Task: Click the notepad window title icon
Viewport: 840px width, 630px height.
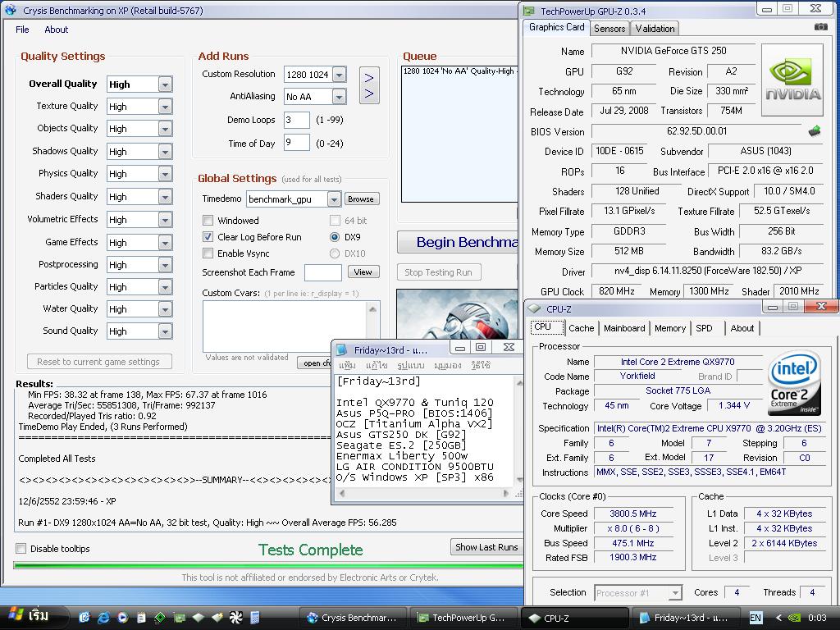Action: (x=341, y=349)
